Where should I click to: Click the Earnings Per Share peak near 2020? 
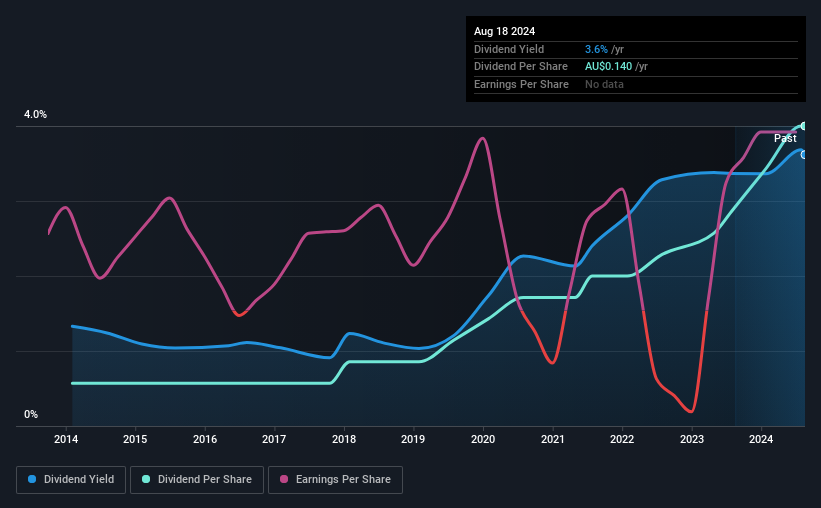click(x=482, y=139)
